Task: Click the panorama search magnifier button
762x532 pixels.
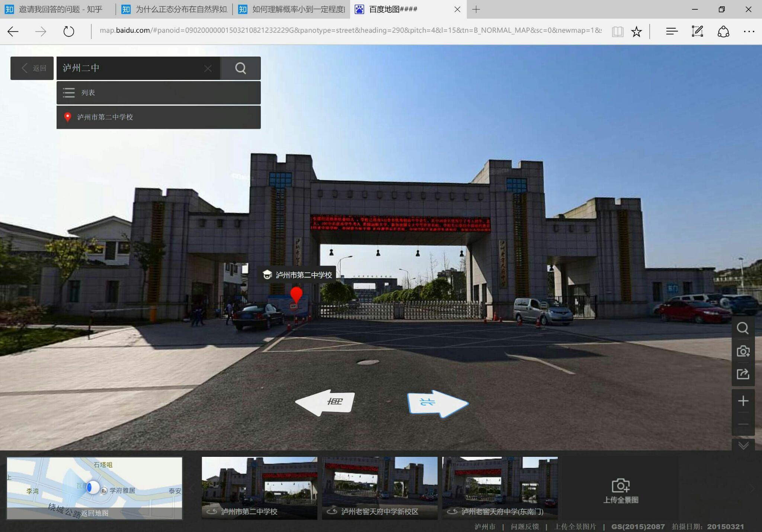Action: click(x=240, y=68)
